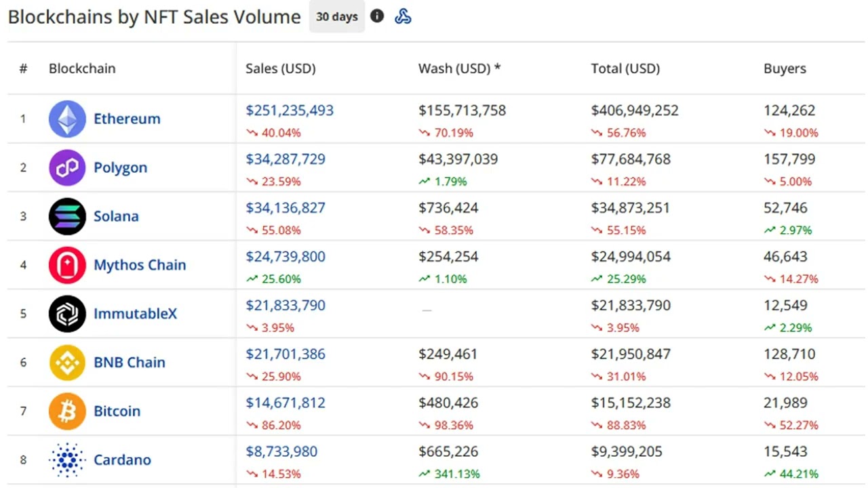Select Ethereum wash value $155,713,758
The height and width of the screenshot is (488, 868).
pos(462,110)
